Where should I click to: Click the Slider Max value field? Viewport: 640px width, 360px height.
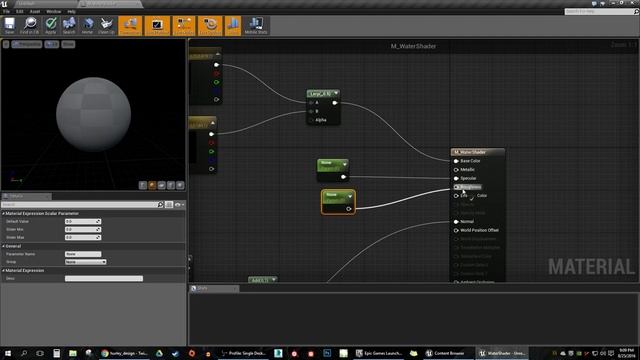pyautogui.click(x=83, y=237)
